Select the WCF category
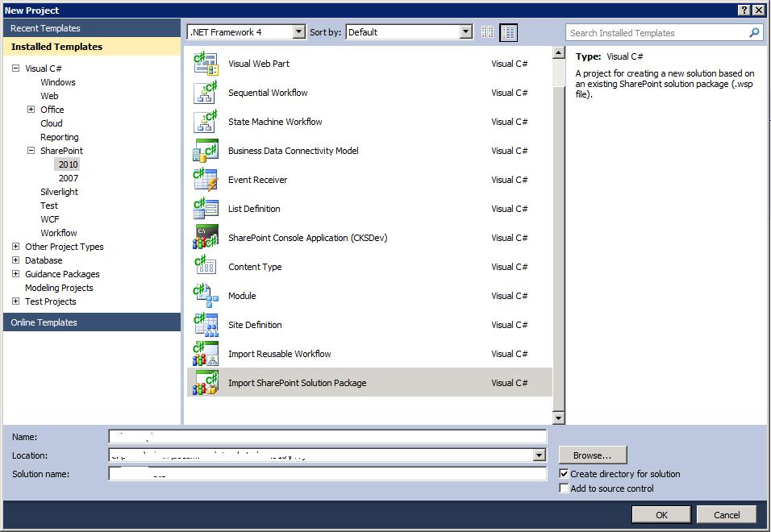 point(50,219)
